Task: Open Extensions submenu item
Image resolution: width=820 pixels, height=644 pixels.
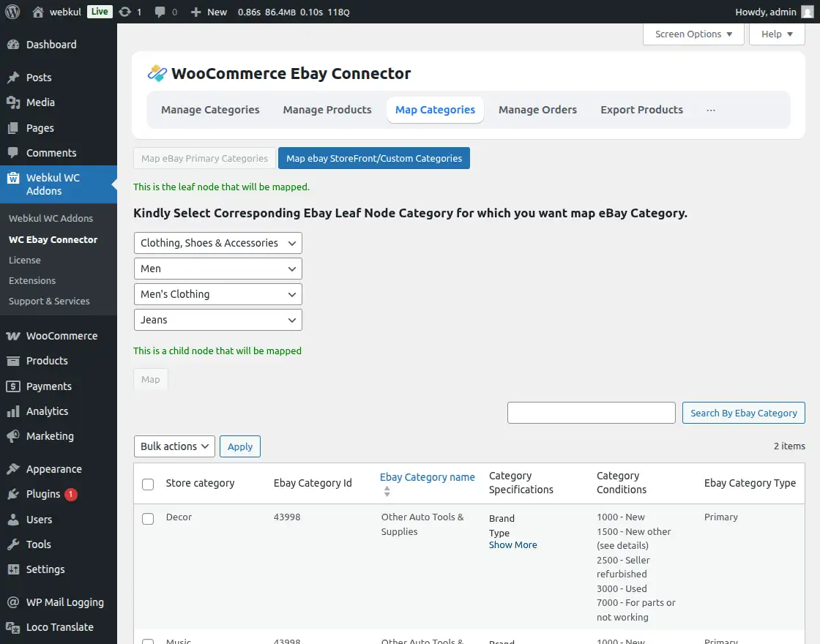Action: click(32, 281)
